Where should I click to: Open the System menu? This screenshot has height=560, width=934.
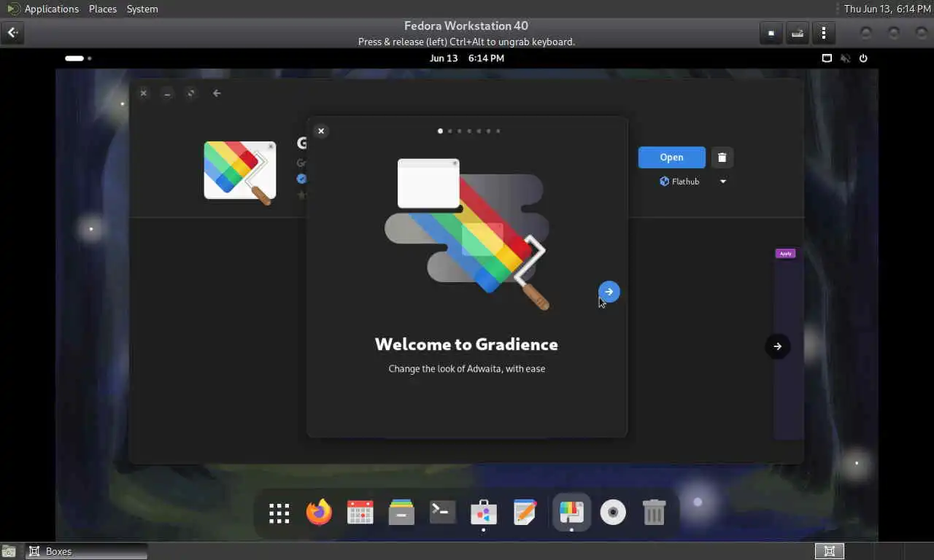(x=142, y=9)
